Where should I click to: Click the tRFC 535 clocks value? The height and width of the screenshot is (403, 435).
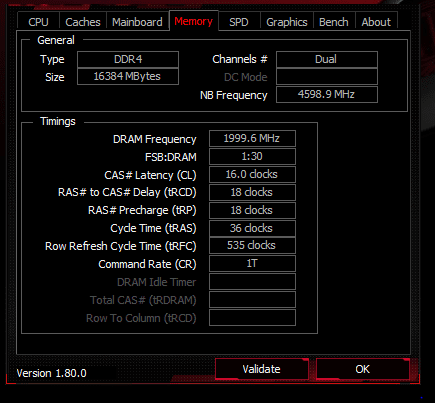(252, 246)
